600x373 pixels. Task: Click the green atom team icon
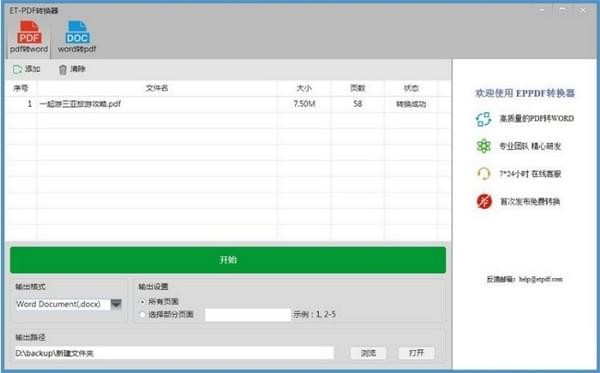click(x=484, y=146)
